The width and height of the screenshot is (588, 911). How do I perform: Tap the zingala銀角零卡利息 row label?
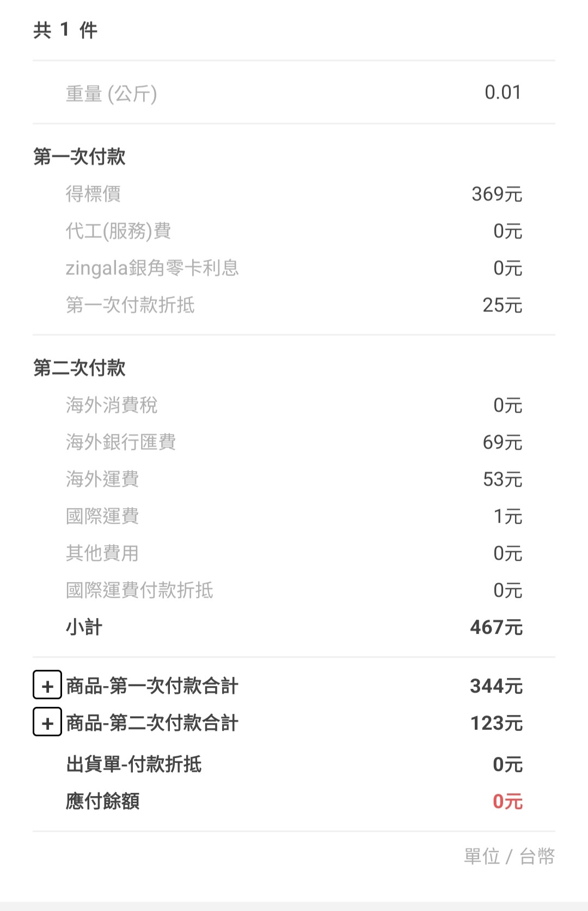(152, 267)
